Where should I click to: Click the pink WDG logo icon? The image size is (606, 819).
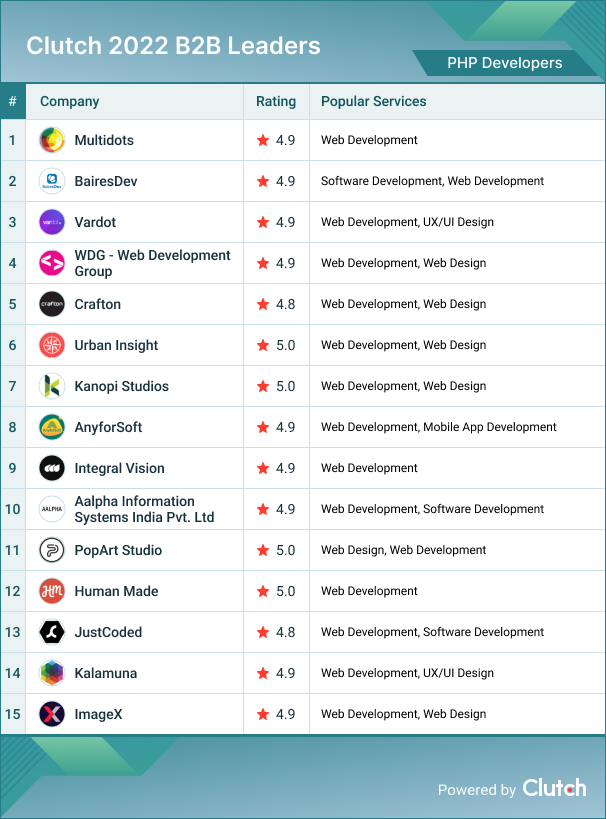52,263
